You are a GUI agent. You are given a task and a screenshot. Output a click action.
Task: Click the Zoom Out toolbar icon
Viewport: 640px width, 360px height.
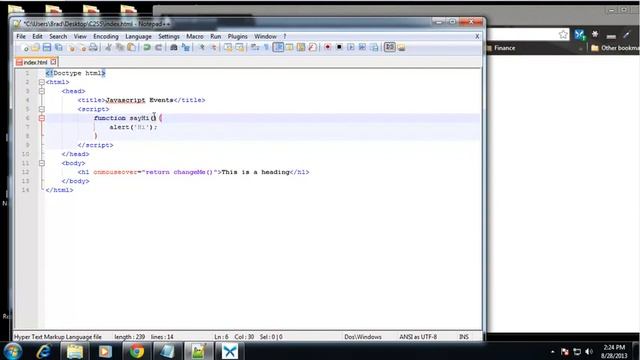point(213,47)
